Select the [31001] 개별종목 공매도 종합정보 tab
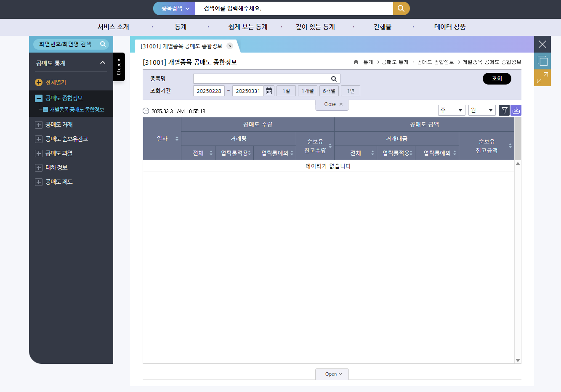This screenshot has height=392, width=561. point(181,46)
